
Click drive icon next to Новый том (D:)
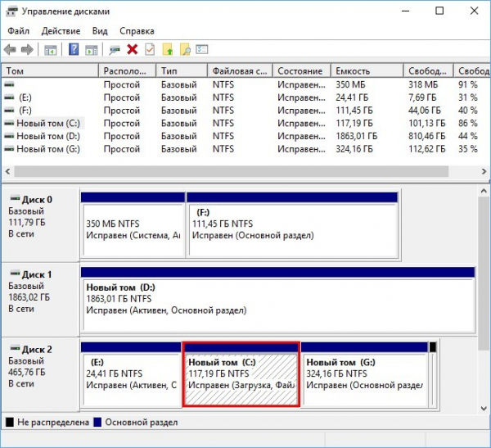(9, 136)
